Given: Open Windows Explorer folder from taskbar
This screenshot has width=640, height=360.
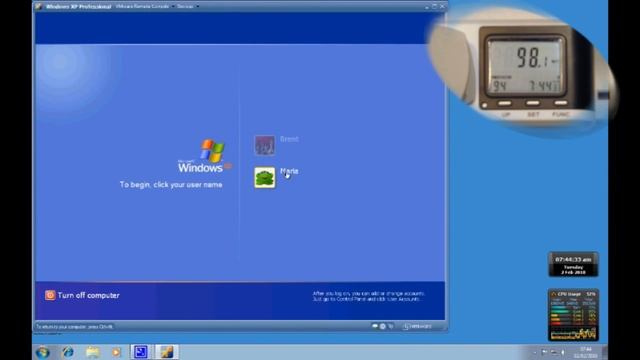Looking at the screenshot, I should (x=93, y=352).
